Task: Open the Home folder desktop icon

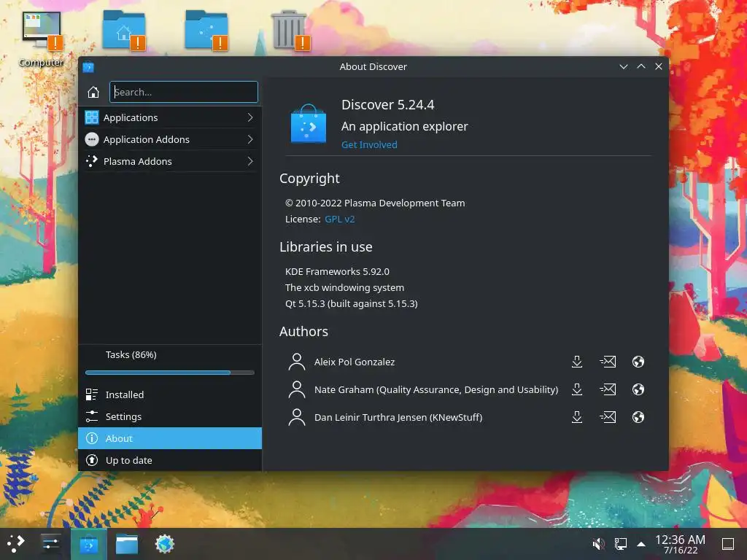Action: coord(124,30)
